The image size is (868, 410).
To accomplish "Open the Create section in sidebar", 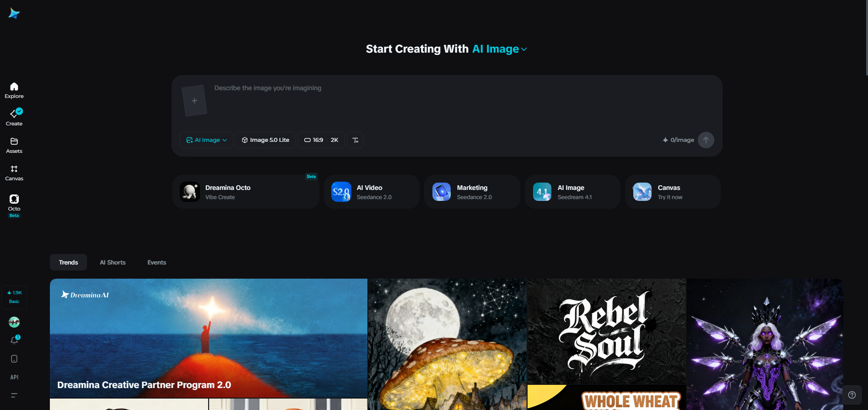I will (14, 118).
